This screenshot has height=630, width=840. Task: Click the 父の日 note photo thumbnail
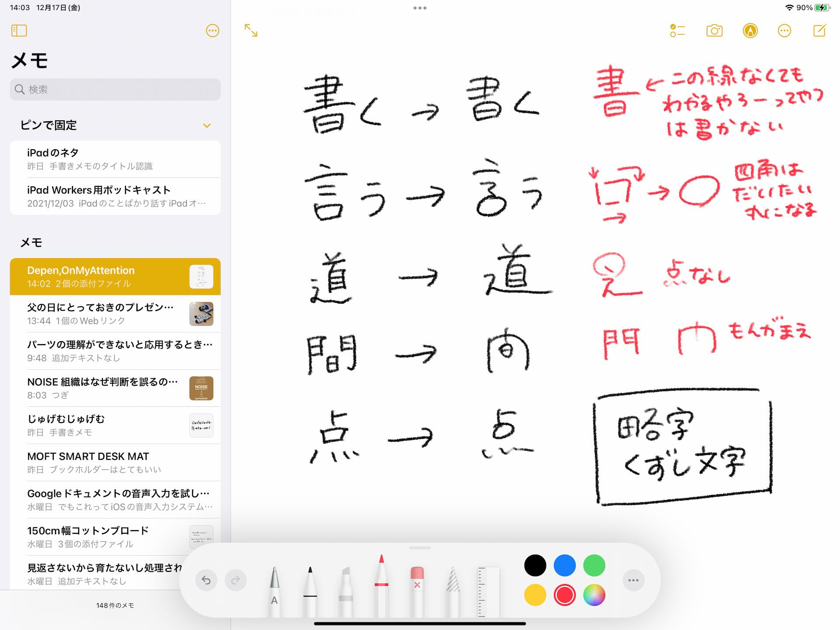(x=201, y=314)
